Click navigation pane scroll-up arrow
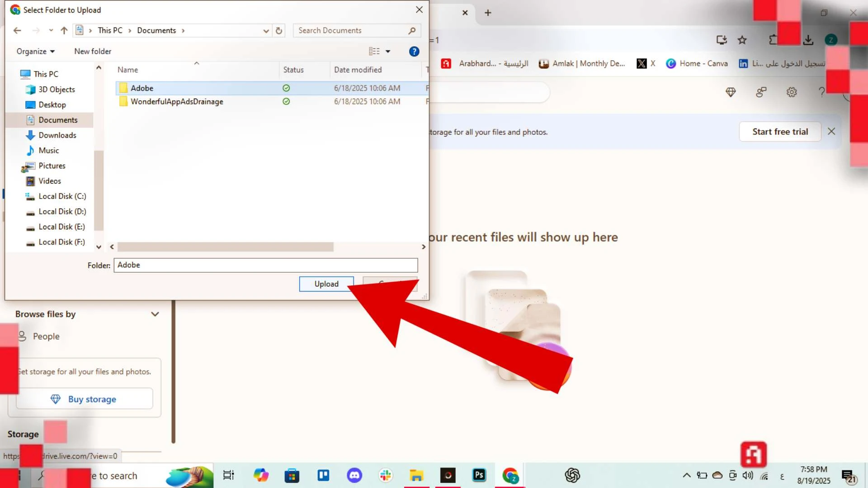This screenshot has width=868, height=488. click(x=99, y=67)
